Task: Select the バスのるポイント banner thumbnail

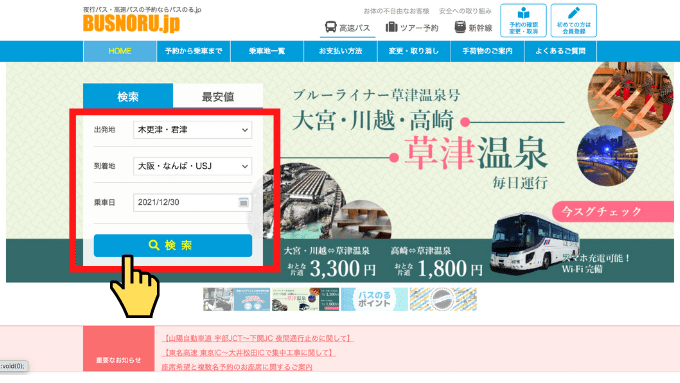Action: point(374,299)
